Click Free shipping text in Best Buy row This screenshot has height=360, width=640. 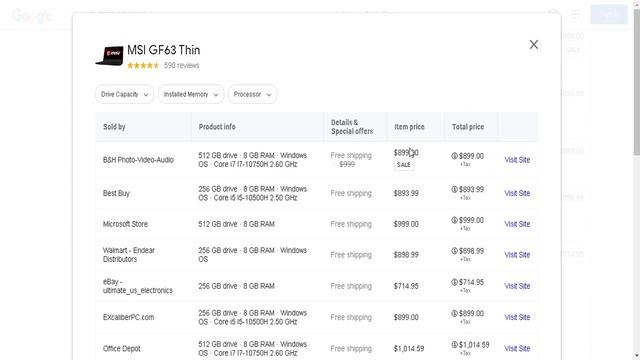click(351, 193)
